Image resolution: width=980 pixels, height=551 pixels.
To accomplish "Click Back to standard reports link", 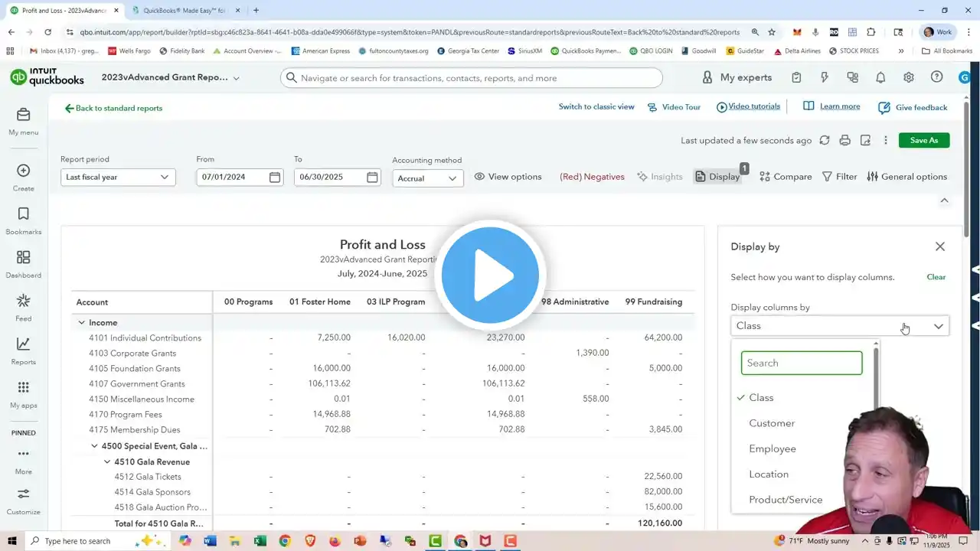I will [x=113, y=109].
